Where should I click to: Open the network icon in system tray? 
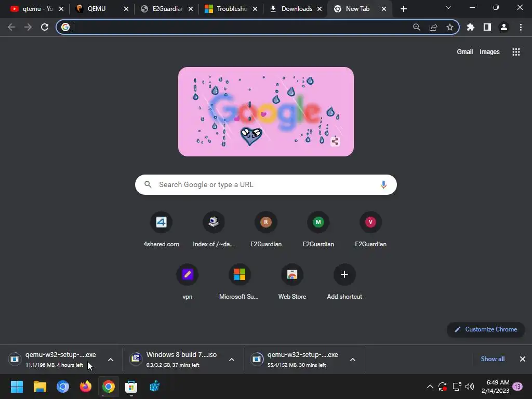click(x=457, y=387)
